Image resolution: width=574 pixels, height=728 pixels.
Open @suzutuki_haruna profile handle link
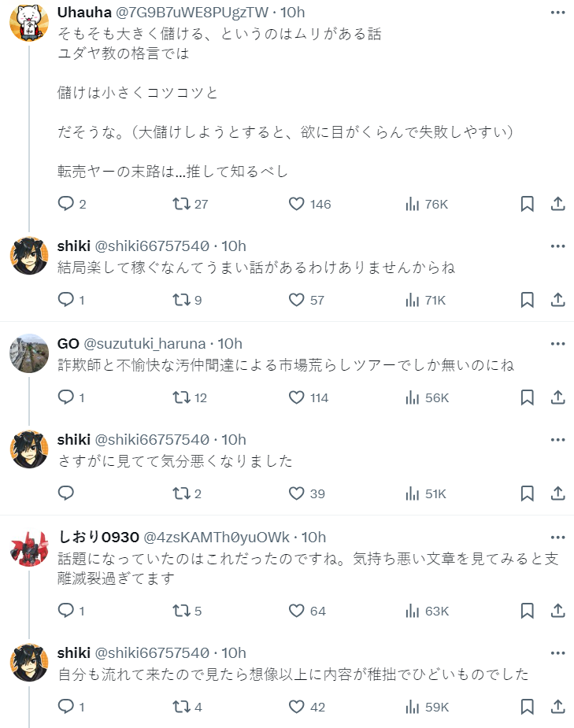coord(144,344)
